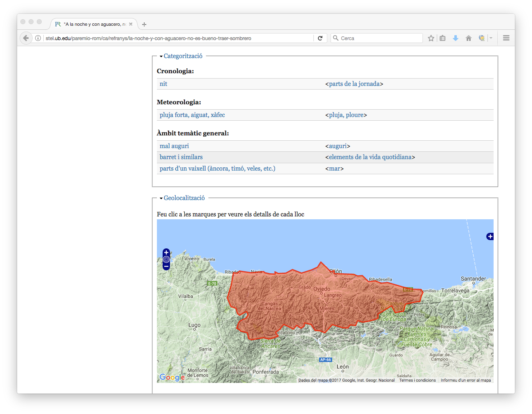Viewport: 532px width, 414px height.
Task: Reload the current page
Action: coord(320,38)
